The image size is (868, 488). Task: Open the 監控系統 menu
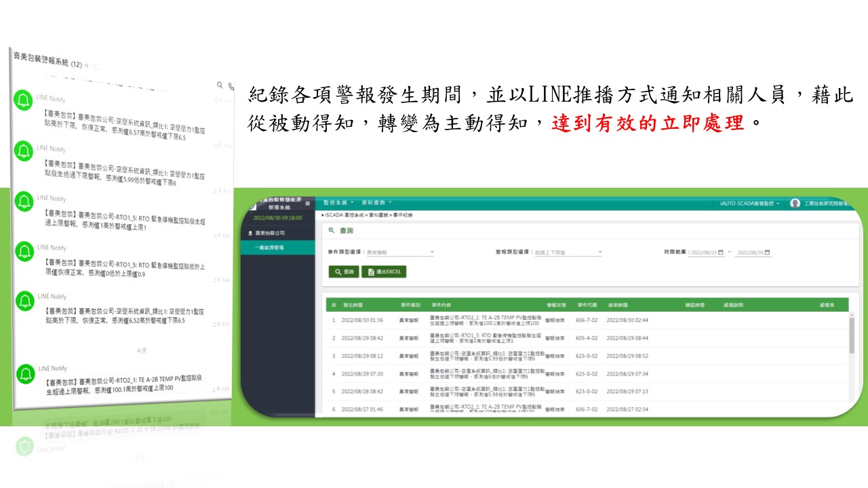(338, 203)
